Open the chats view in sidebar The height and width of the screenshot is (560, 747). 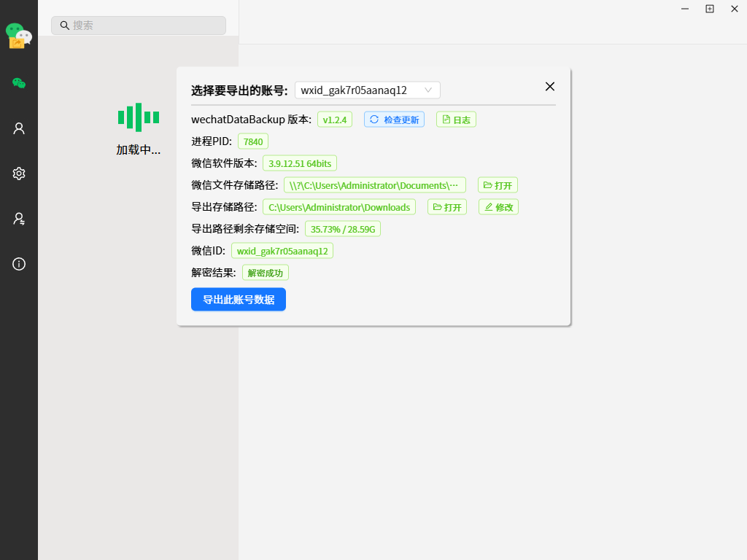click(x=18, y=83)
